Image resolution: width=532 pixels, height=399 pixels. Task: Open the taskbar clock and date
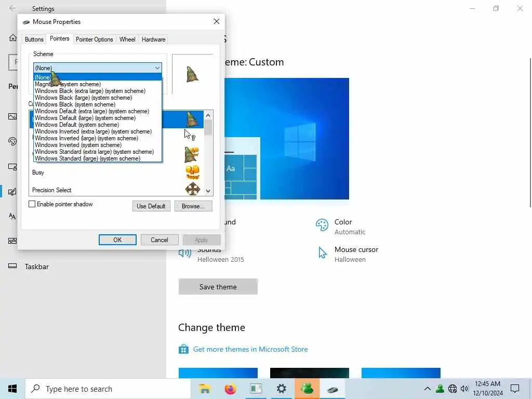pos(487,389)
